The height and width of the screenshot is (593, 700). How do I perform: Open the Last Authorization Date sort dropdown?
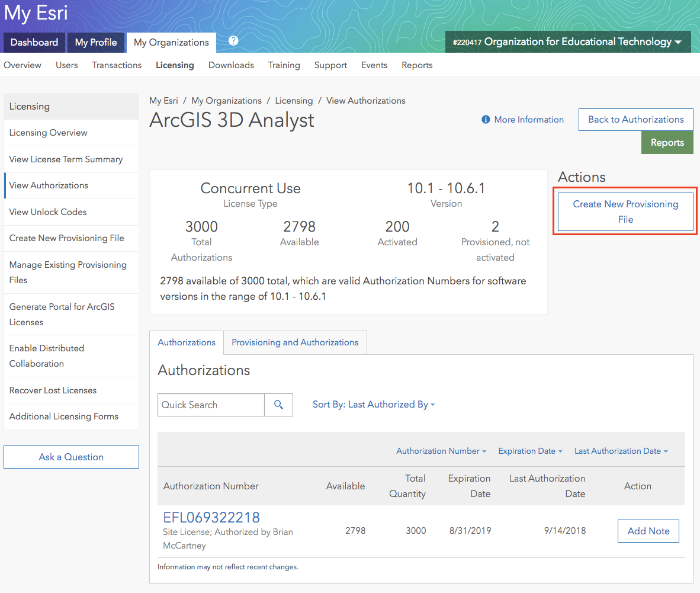click(x=621, y=451)
